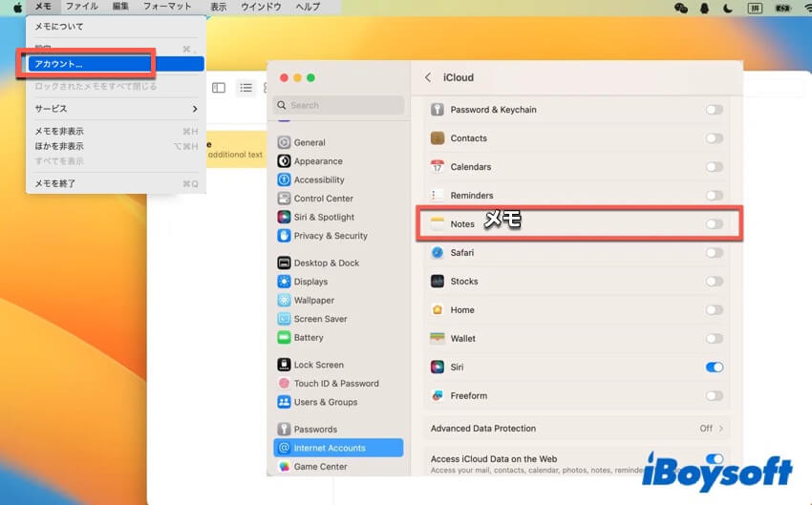The height and width of the screenshot is (505, 812).
Task: Toggle sidebar view in Notes window toolbar
Action: (219, 88)
